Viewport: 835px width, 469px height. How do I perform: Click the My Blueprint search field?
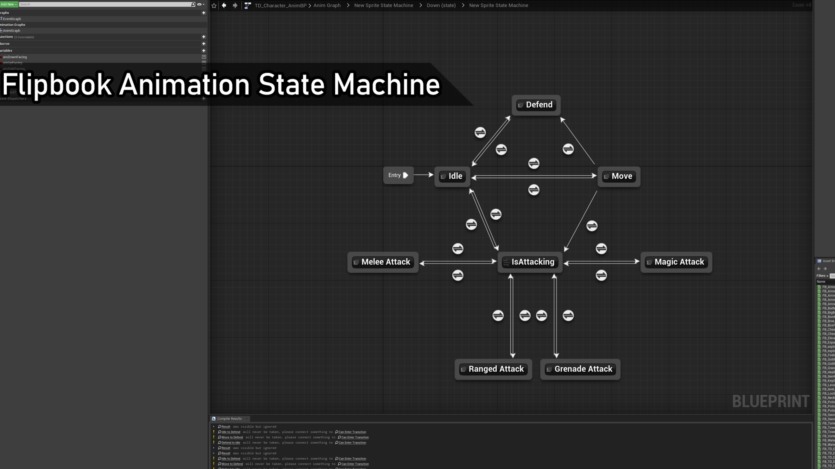(107, 4)
